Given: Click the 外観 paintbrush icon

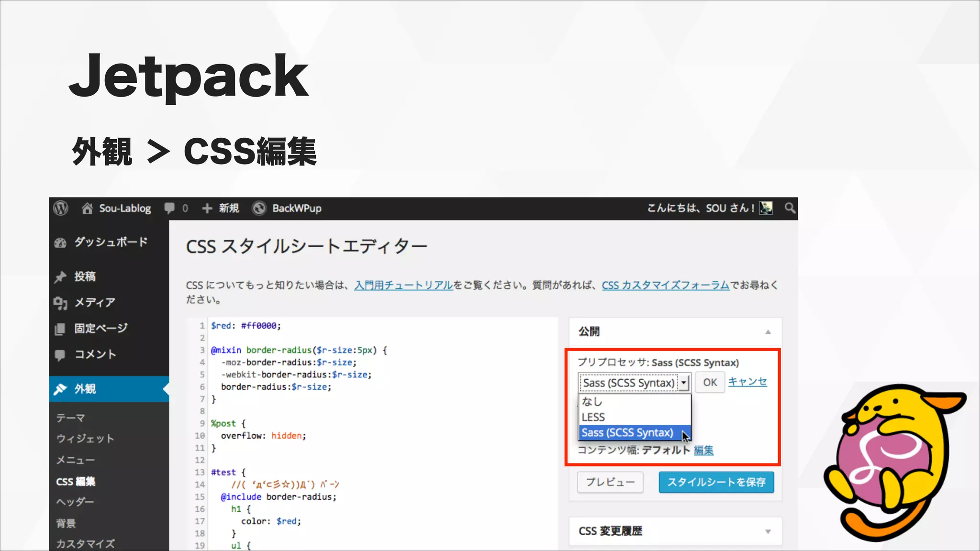Looking at the screenshot, I should (60, 389).
